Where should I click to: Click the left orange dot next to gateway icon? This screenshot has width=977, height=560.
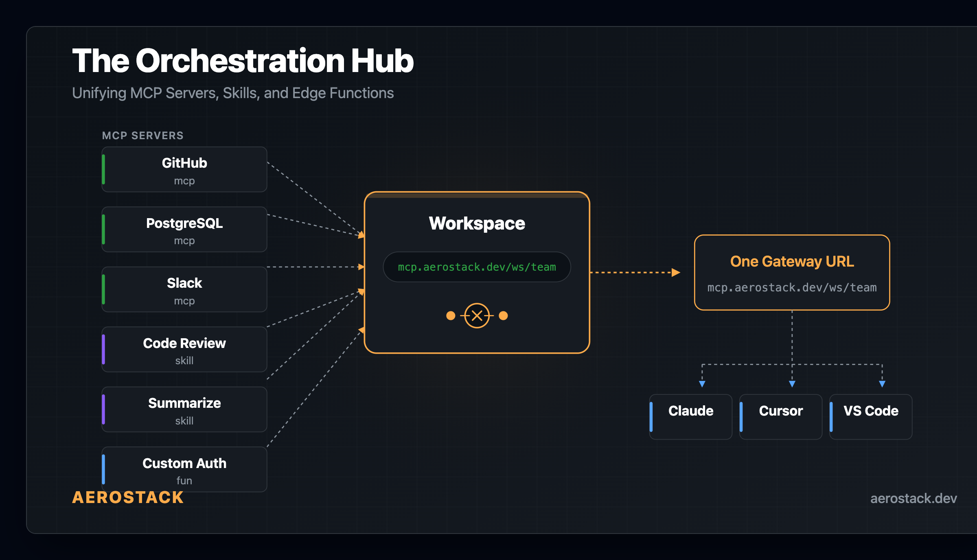(x=450, y=315)
